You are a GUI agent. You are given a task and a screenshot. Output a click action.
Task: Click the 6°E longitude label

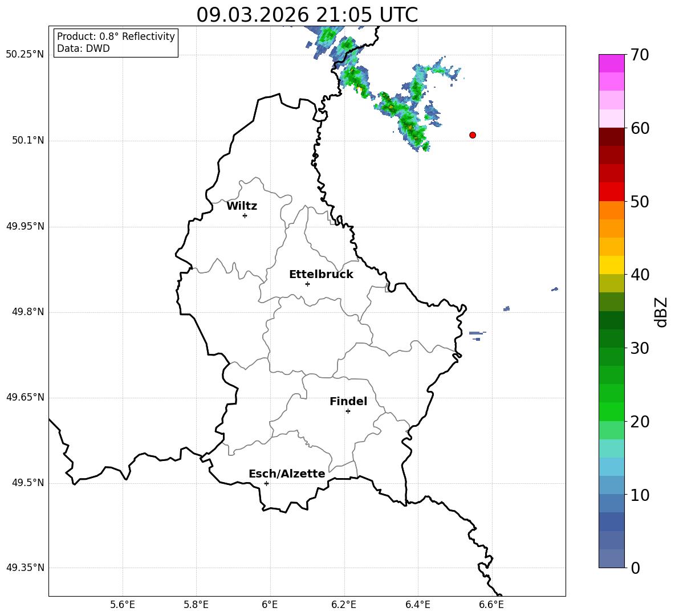pyautogui.click(x=270, y=605)
